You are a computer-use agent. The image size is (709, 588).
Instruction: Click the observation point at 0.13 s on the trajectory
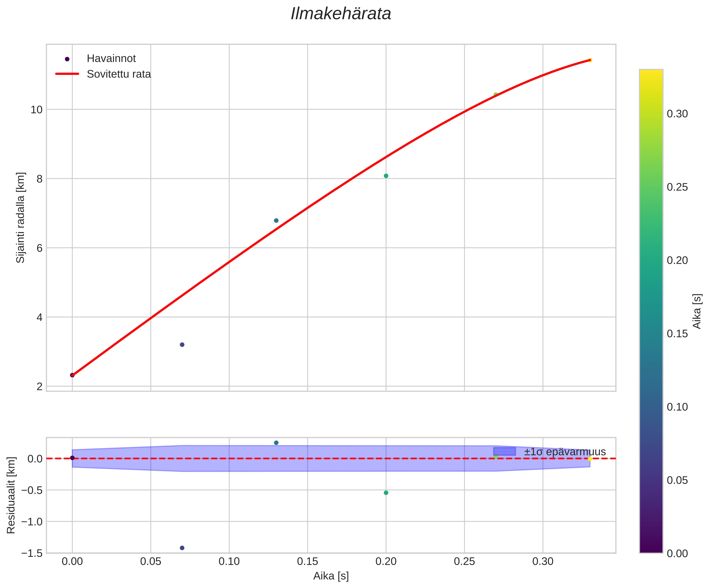(x=276, y=220)
